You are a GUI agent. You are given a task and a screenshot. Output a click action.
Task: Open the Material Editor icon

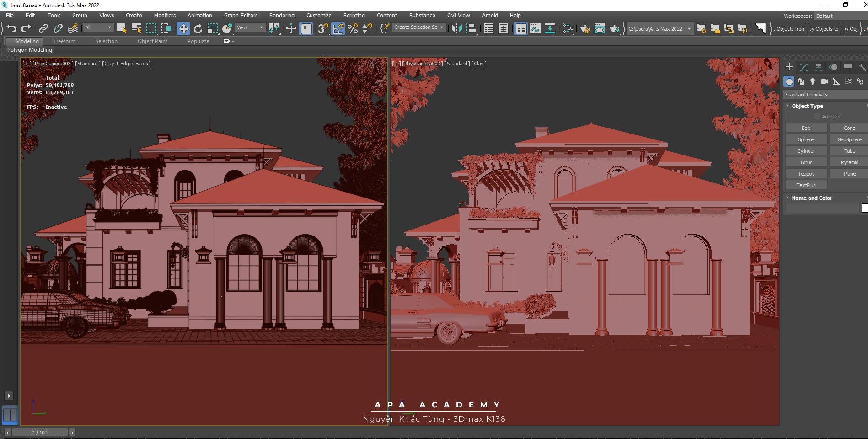(x=568, y=29)
